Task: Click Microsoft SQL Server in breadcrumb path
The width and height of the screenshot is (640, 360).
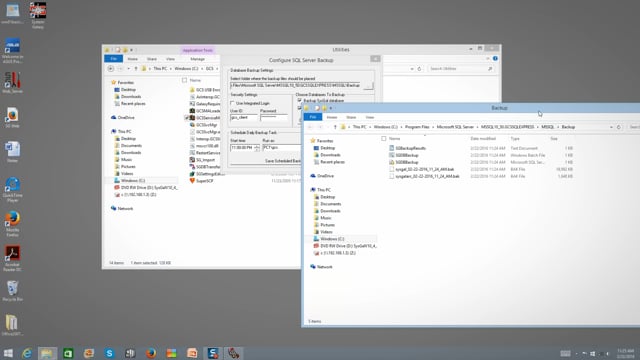Action: pyautogui.click(x=455, y=127)
